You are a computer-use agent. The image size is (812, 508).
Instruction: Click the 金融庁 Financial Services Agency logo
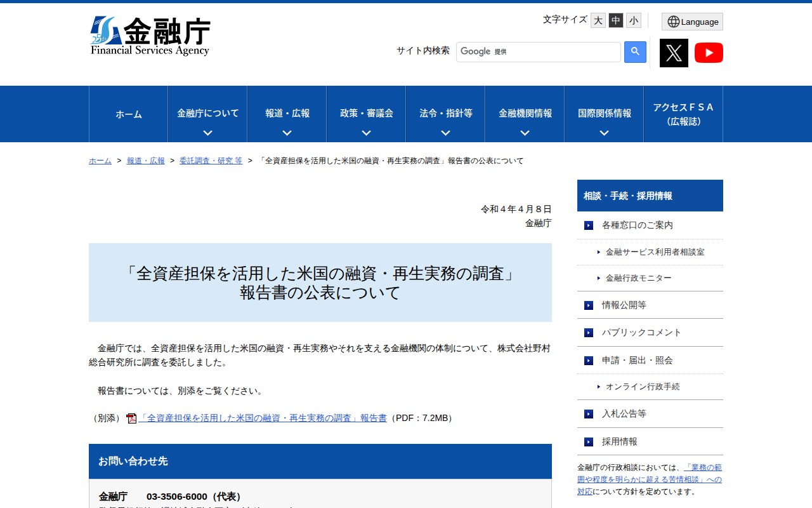151,35
